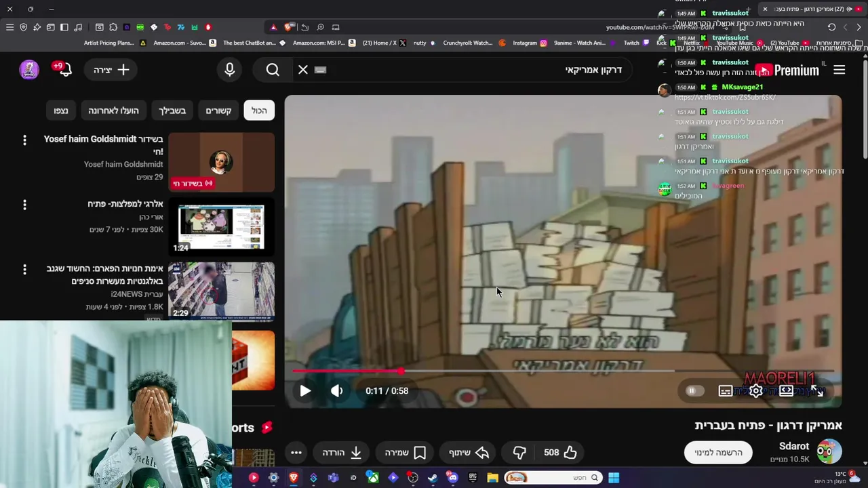The image size is (868, 488).
Task: Click the שיתוף share button
Action: [469, 453]
